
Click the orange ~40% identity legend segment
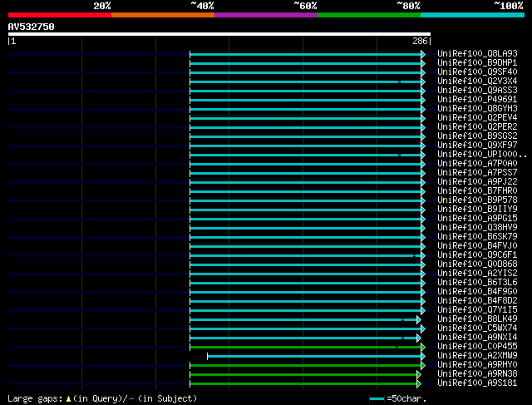tap(163, 15)
